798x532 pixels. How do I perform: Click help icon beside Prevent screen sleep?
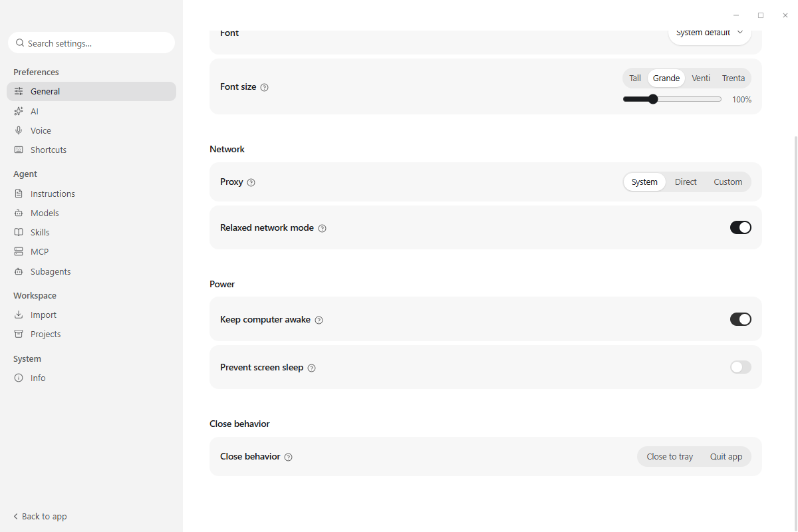tap(312, 368)
